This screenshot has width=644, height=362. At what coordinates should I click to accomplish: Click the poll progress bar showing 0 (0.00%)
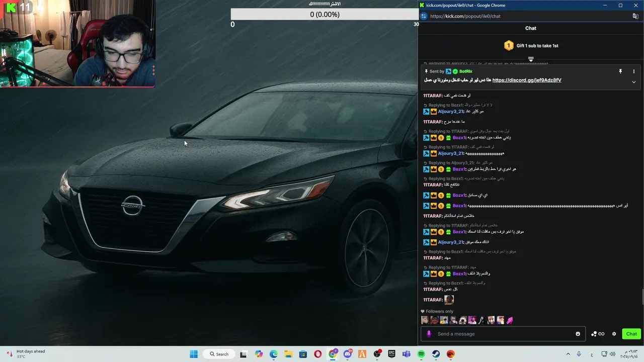tap(325, 15)
